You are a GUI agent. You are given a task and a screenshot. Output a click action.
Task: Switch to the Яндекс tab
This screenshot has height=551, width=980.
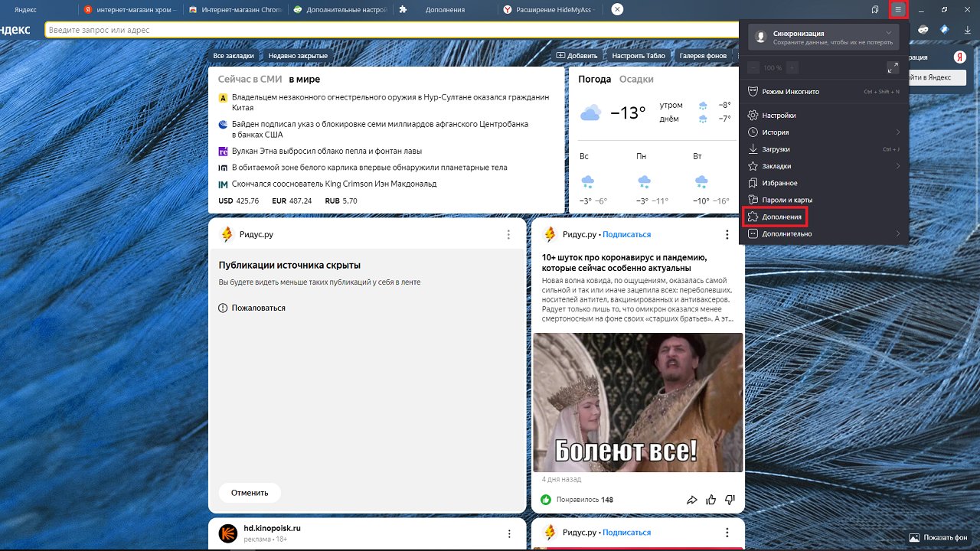pyautogui.click(x=38, y=10)
